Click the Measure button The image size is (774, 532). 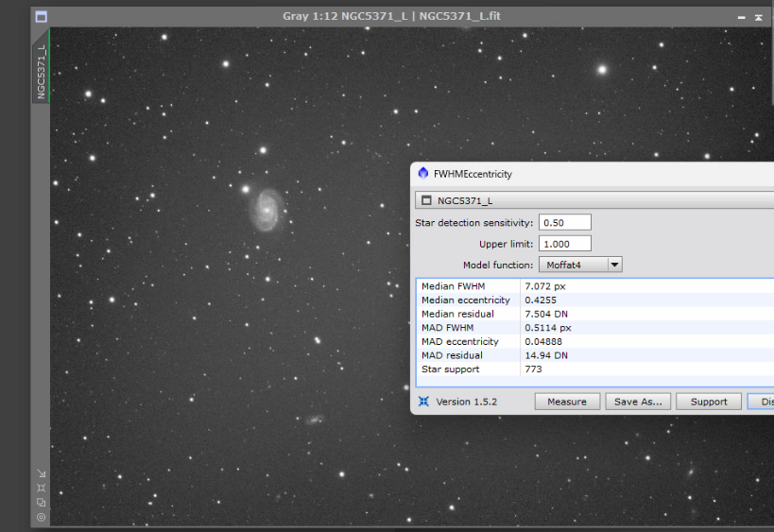pos(567,402)
